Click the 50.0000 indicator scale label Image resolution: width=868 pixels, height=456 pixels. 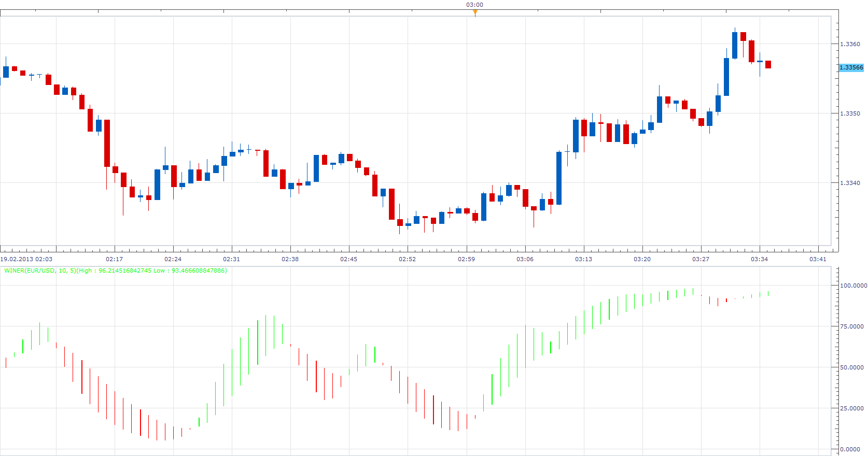coord(852,367)
